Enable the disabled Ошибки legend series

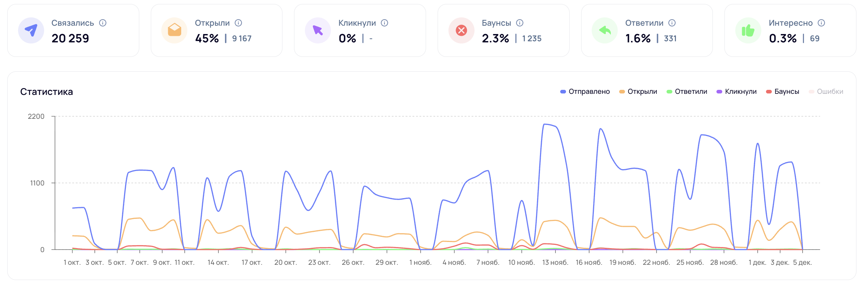(x=826, y=92)
